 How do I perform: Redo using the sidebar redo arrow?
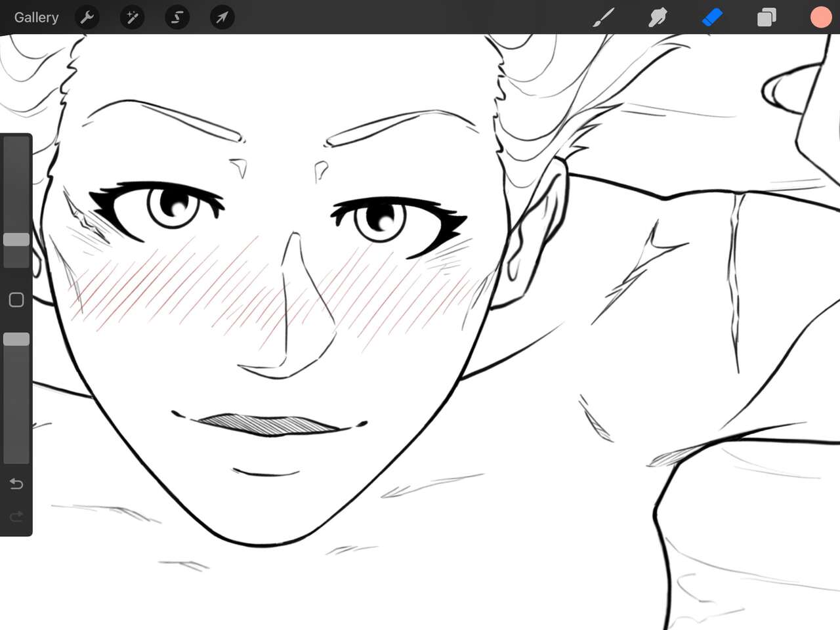tap(16, 516)
